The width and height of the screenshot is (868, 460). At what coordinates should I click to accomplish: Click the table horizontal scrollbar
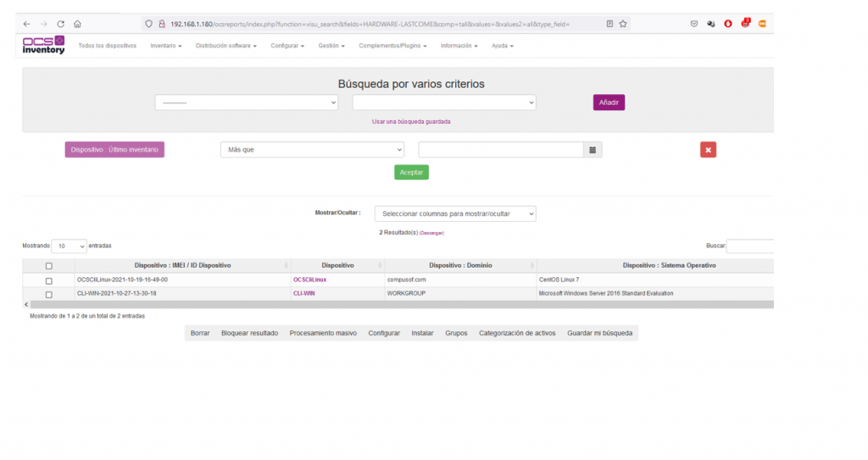402,304
